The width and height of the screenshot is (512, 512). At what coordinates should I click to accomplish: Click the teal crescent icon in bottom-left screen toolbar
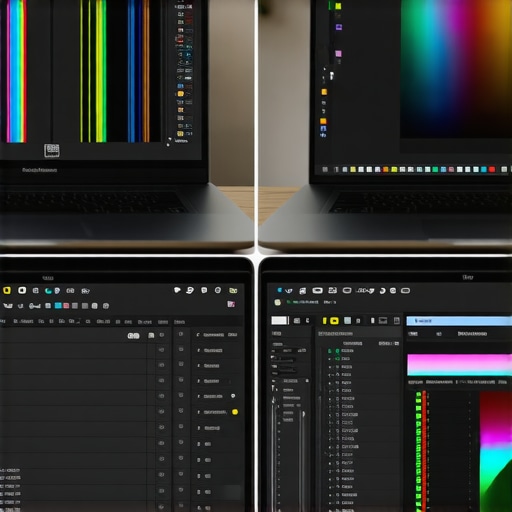[48, 291]
